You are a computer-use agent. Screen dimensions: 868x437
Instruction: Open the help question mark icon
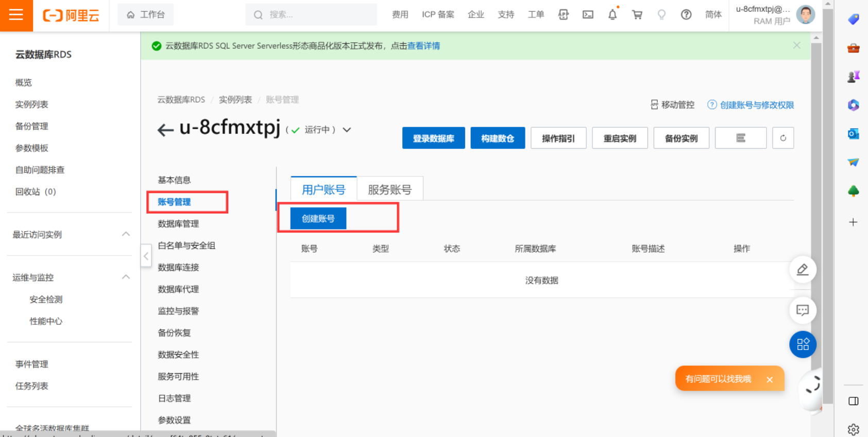pyautogui.click(x=686, y=15)
